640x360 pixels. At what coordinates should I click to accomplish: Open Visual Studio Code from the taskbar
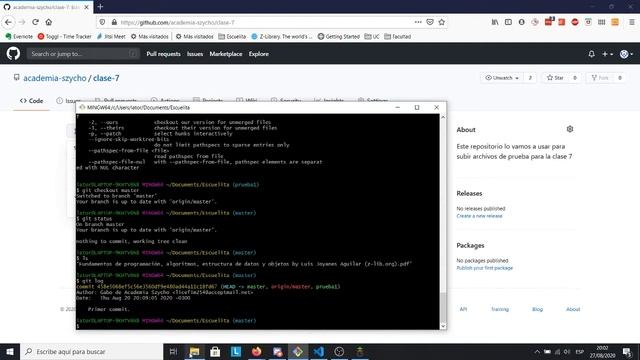[x=319, y=351]
